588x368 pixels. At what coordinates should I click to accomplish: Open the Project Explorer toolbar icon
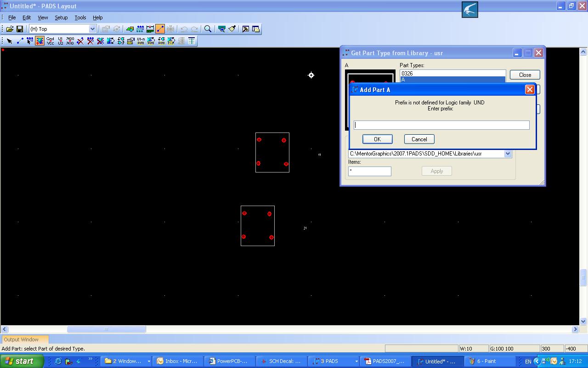coord(256,29)
